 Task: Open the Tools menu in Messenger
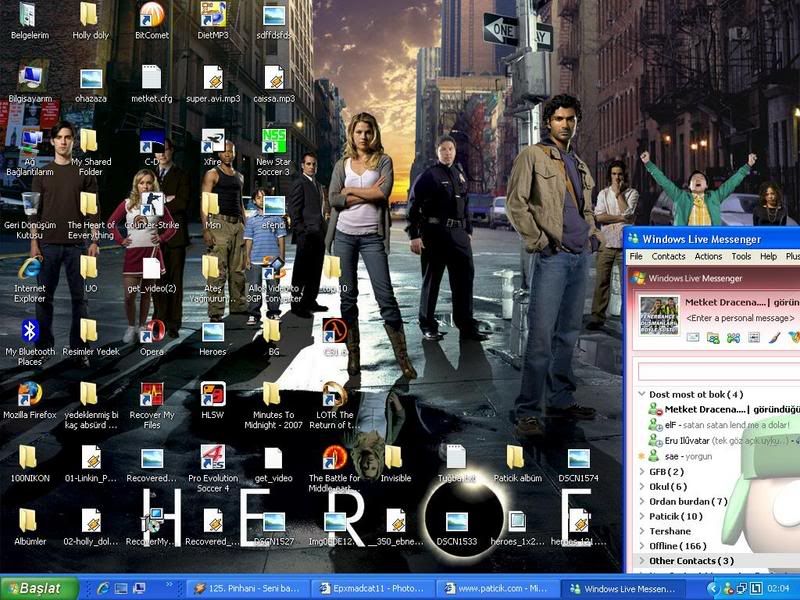(x=740, y=257)
